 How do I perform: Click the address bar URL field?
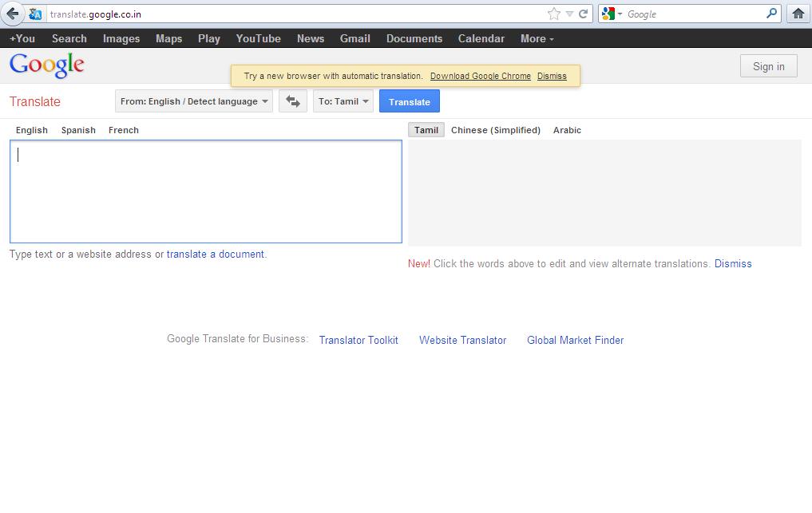coord(295,14)
